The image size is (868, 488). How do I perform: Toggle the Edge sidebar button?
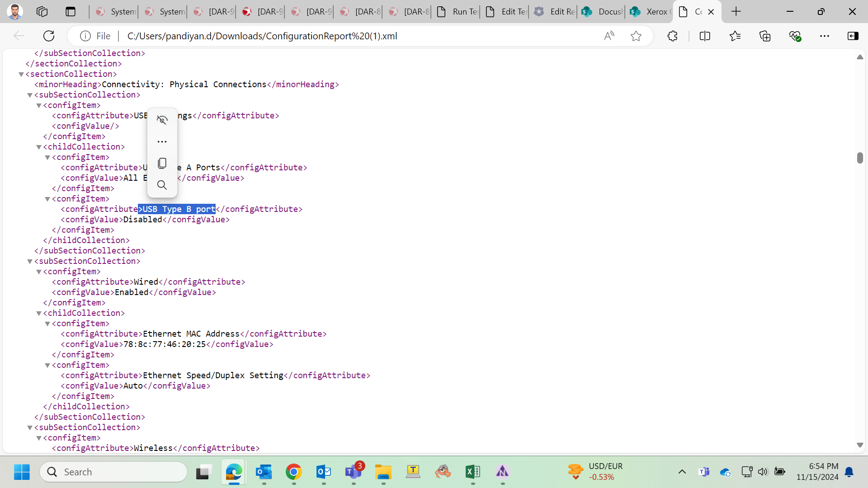pos(853,36)
